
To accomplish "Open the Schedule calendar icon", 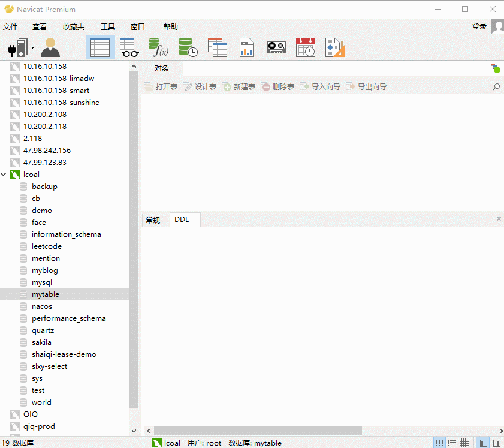I will (x=306, y=47).
